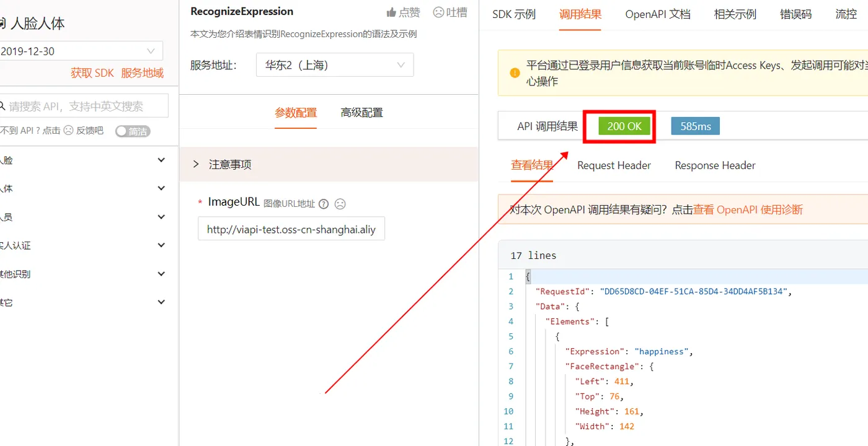Click the "FaceRectangle" key line

(x=609, y=367)
